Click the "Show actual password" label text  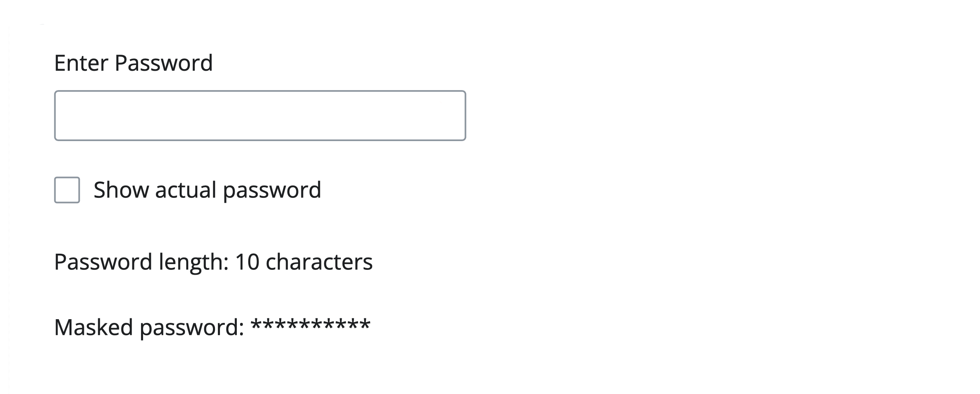coord(207,190)
